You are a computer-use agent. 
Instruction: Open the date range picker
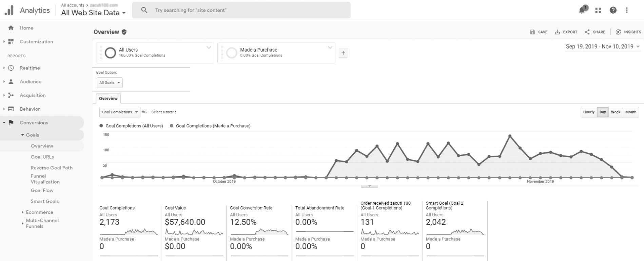coord(602,46)
